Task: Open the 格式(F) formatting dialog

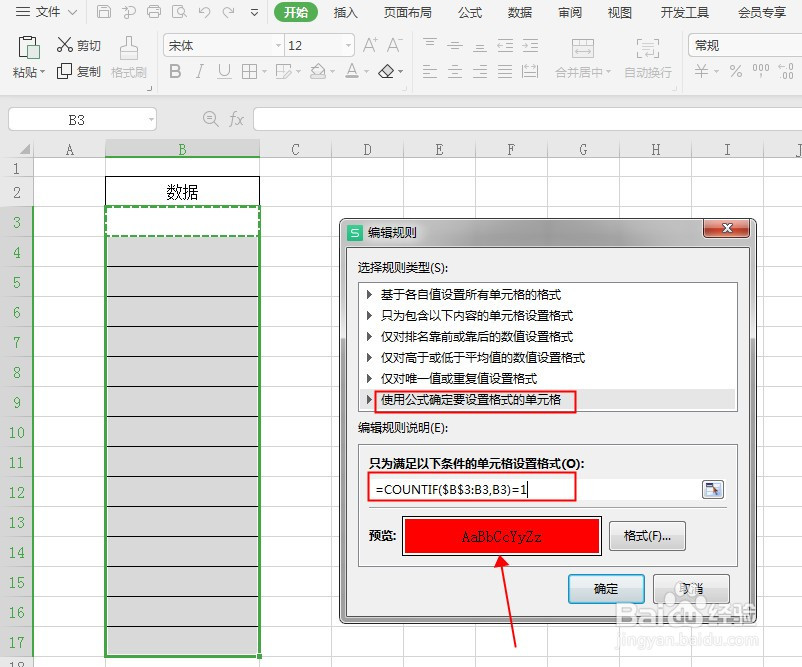Action: (646, 536)
